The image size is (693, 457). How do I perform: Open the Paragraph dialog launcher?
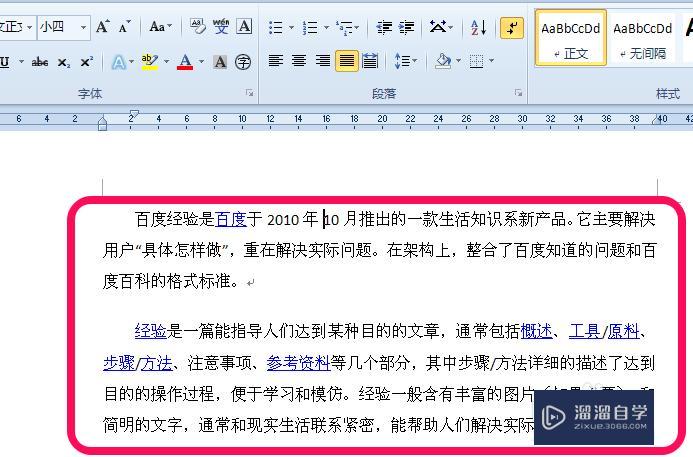pos(518,93)
